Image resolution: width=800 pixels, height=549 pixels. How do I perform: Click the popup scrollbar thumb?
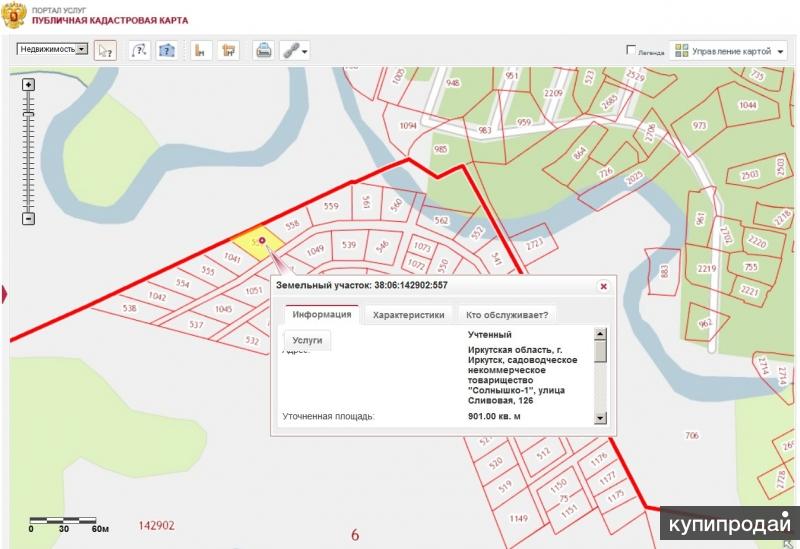(x=601, y=352)
